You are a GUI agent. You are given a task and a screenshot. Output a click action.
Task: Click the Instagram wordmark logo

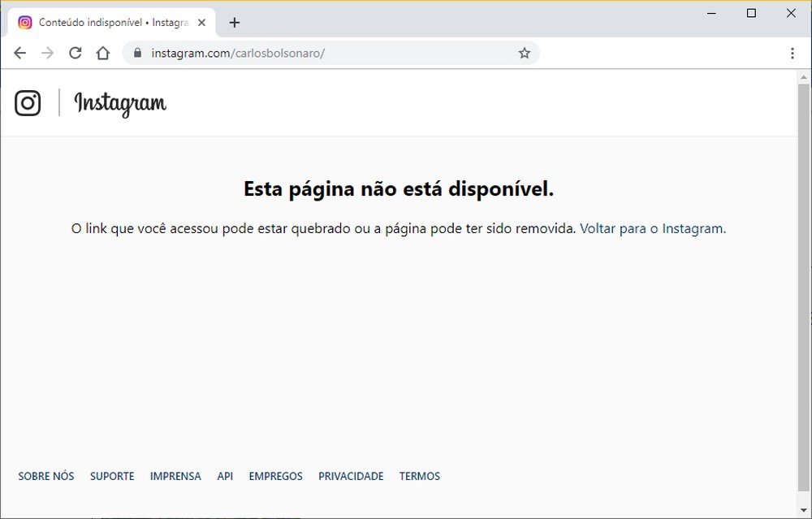tap(120, 104)
